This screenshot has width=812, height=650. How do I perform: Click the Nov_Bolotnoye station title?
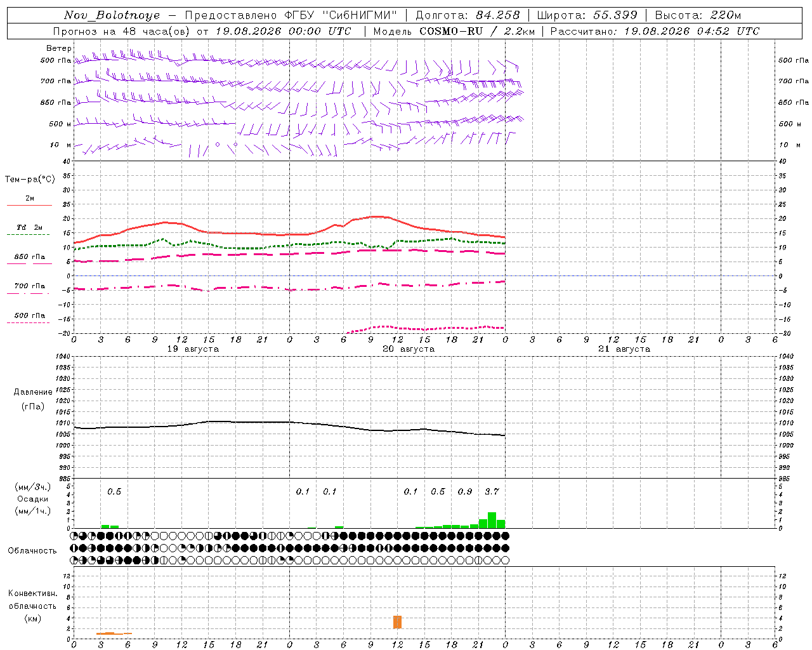pos(112,15)
